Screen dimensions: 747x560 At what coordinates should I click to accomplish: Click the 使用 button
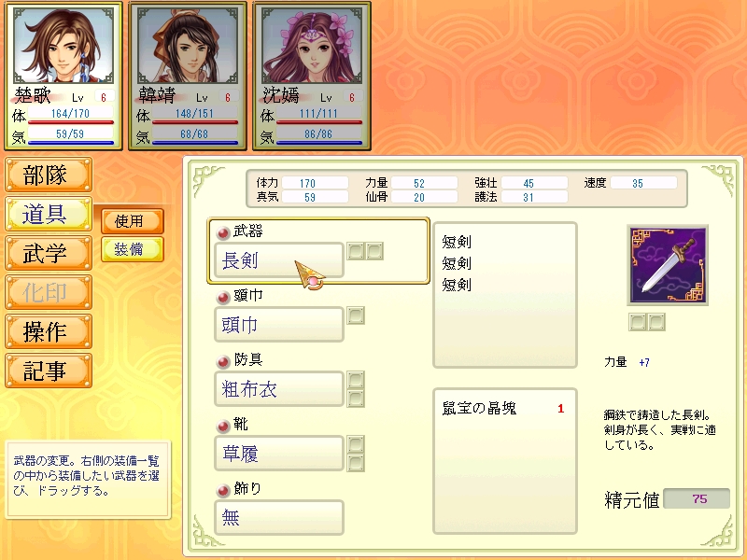point(133,221)
